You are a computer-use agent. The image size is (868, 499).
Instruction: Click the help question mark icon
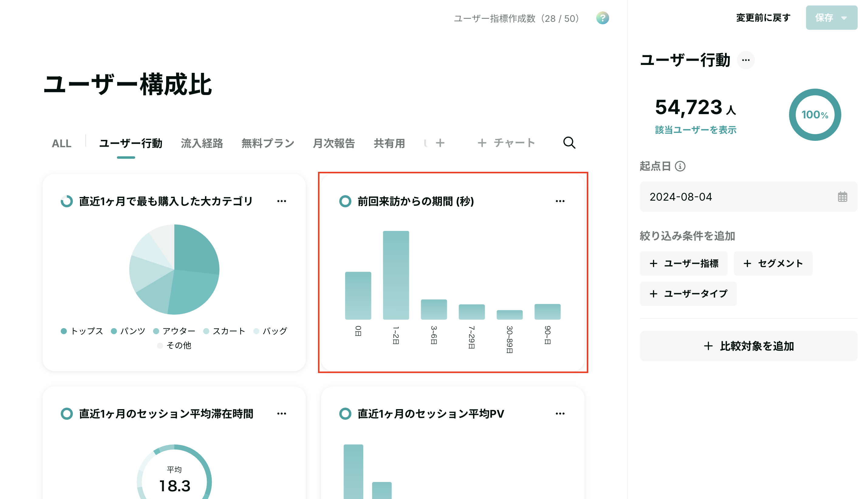click(x=602, y=18)
